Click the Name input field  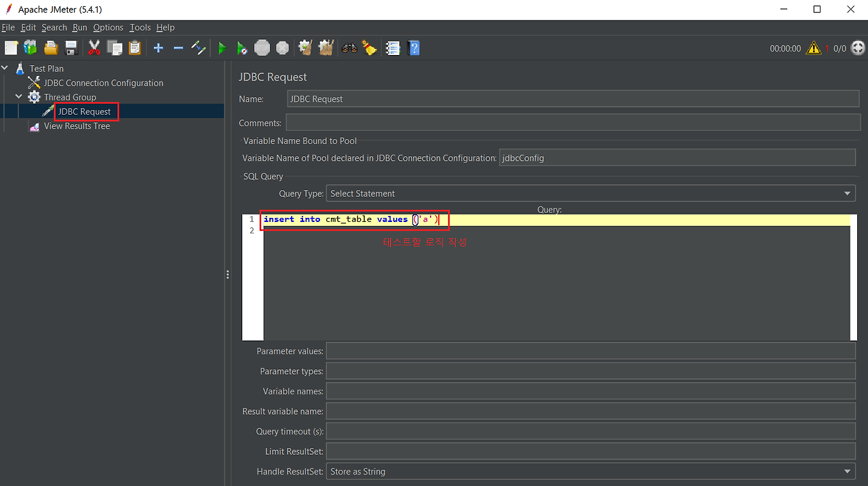coord(574,98)
